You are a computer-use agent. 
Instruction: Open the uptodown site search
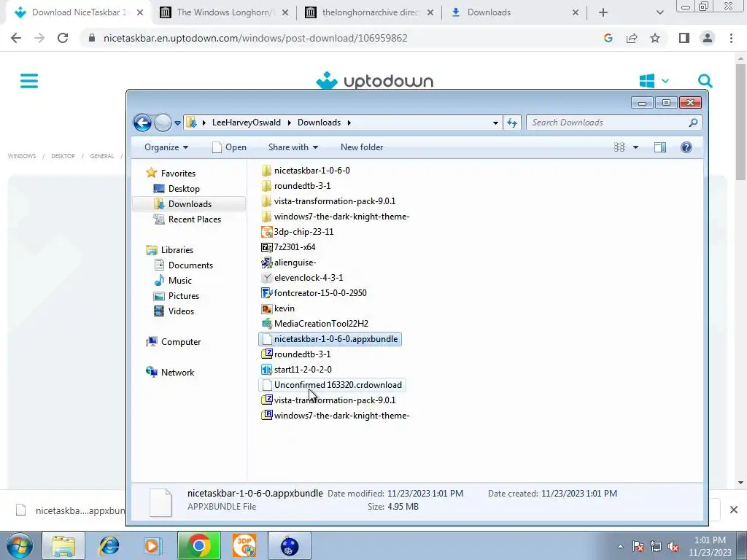[705, 81]
